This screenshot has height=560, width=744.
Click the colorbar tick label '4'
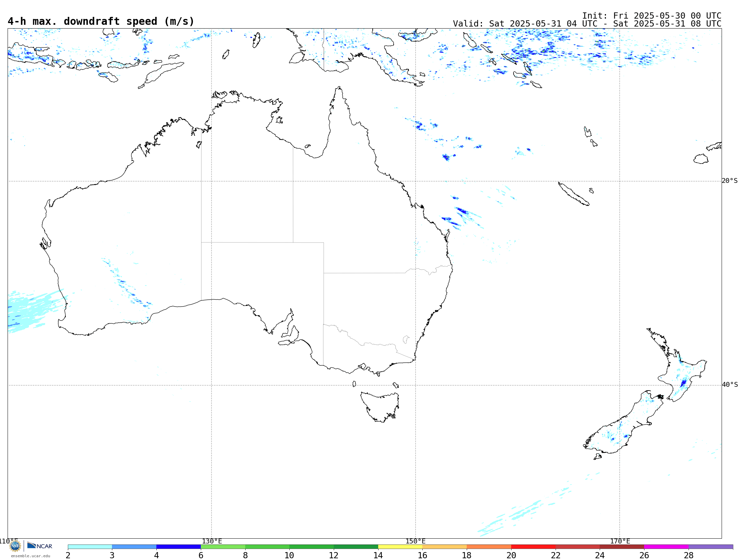coord(156,555)
